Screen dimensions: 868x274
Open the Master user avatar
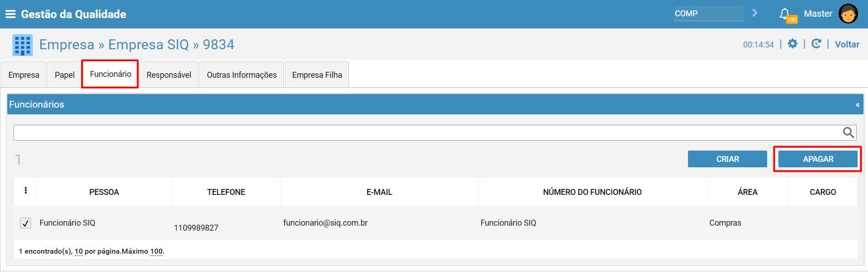point(848,14)
